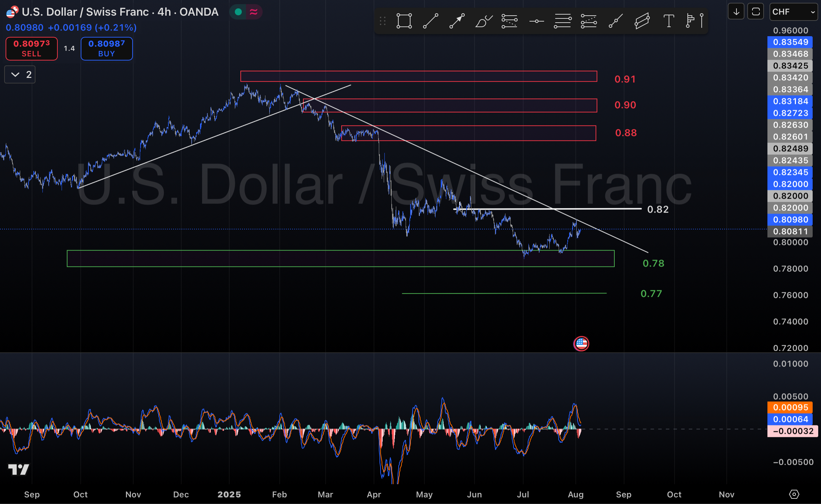Click the price change +0.00169 (+0.21%) text

92,27
